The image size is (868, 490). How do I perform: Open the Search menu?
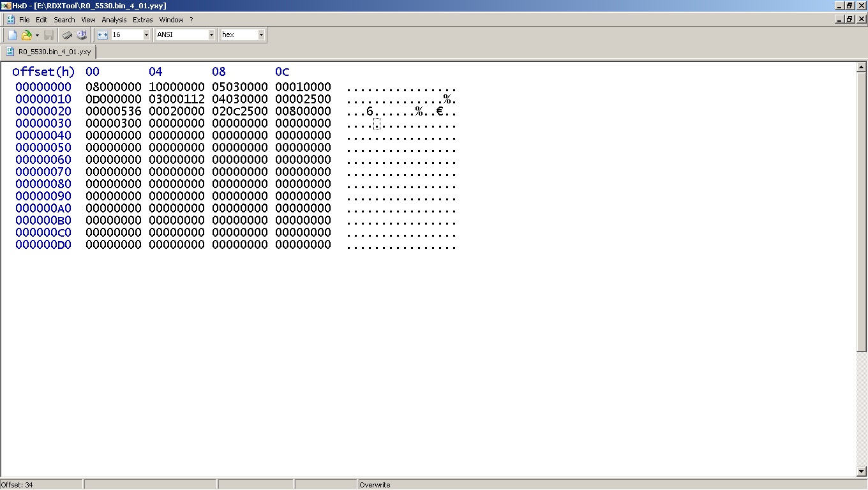[x=64, y=20]
